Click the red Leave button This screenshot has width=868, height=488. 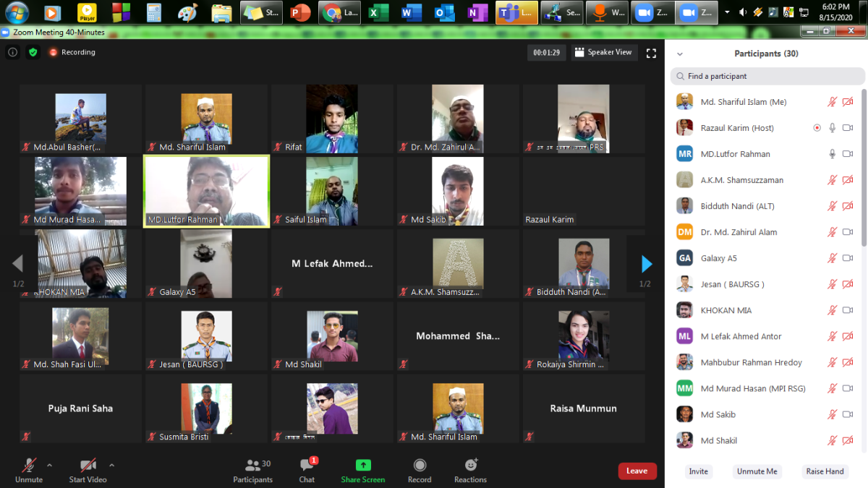click(637, 471)
